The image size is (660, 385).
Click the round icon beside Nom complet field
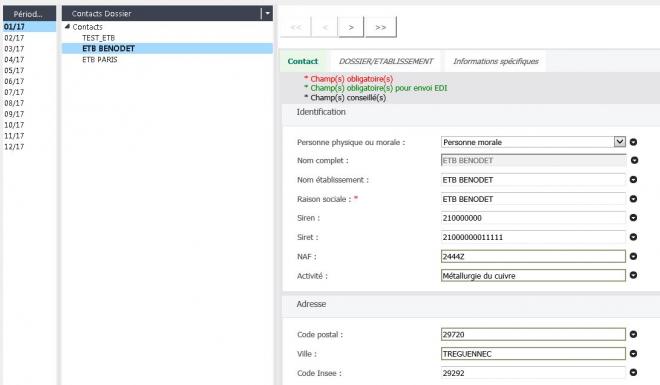tap(634, 160)
